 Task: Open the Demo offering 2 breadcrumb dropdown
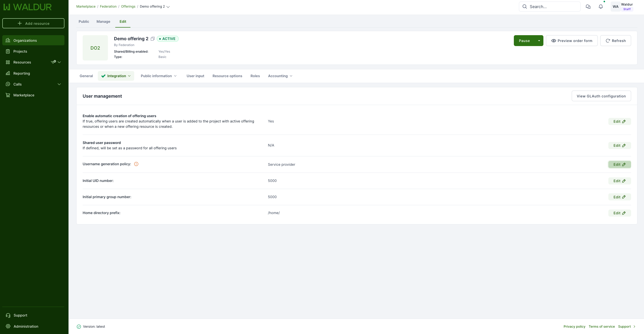[x=168, y=7]
